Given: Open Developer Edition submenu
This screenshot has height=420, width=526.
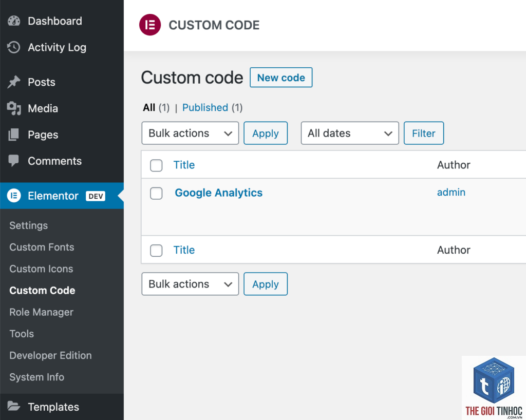Looking at the screenshot, I should point(50,355).
